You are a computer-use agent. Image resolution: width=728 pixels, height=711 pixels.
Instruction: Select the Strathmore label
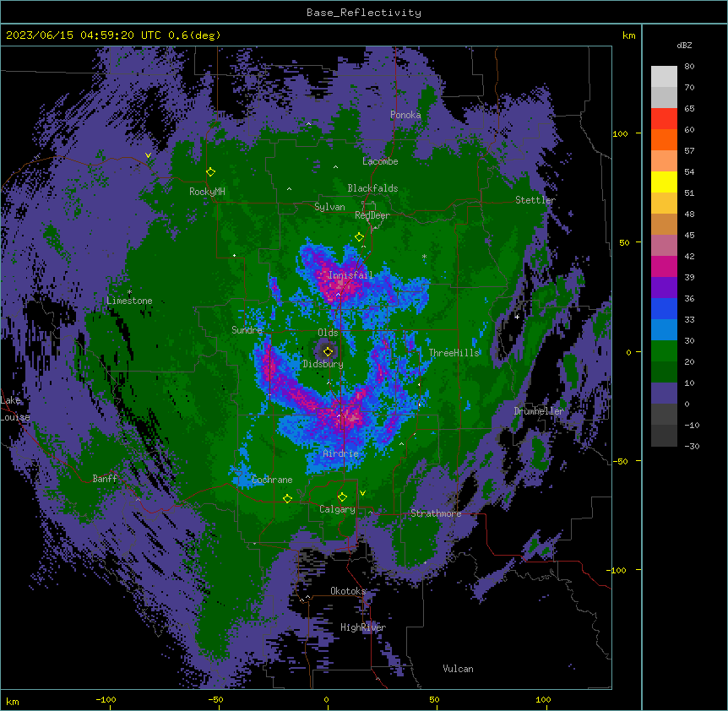coord(436,513)
